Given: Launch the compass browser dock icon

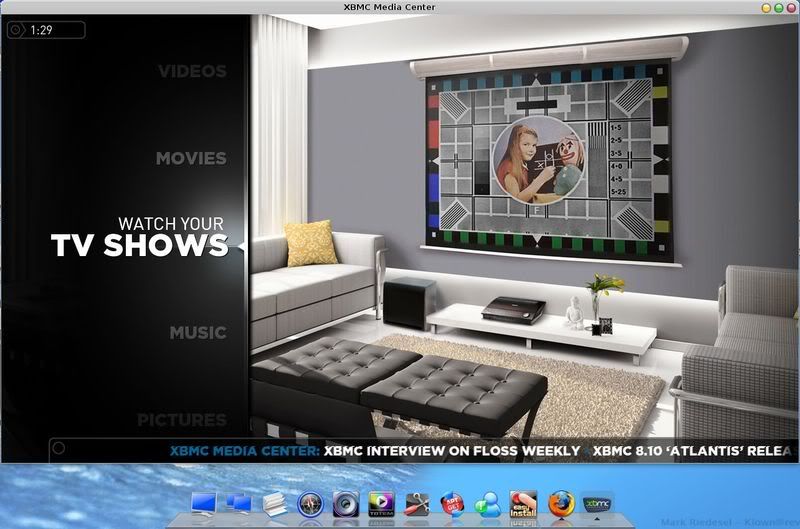Looking at the screenshot, I should [310, 505].
